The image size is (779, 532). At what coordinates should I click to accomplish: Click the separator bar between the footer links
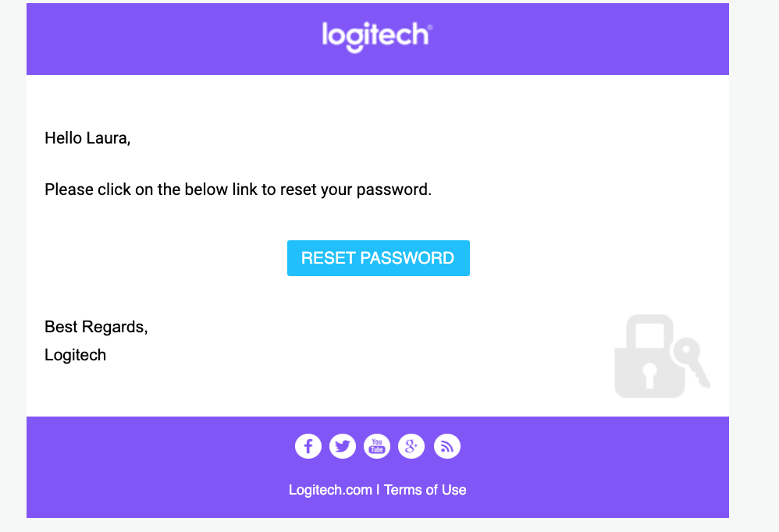(378, 490)
